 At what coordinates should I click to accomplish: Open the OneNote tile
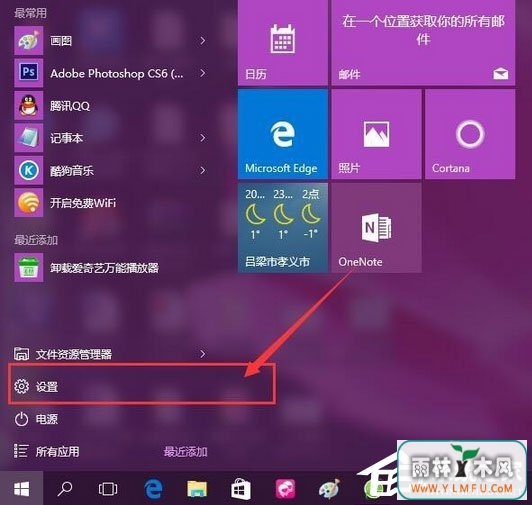376,228
